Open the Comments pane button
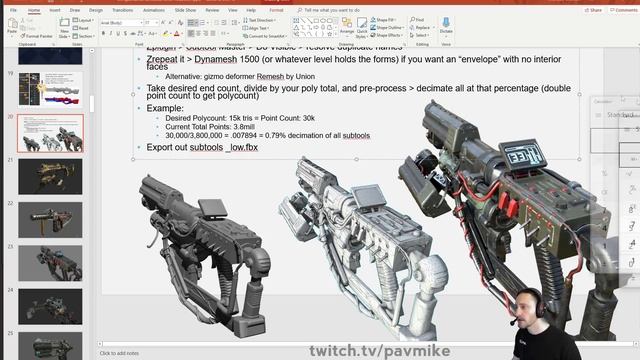The width and height of the screenshot is (640, 360). (624, 10)
